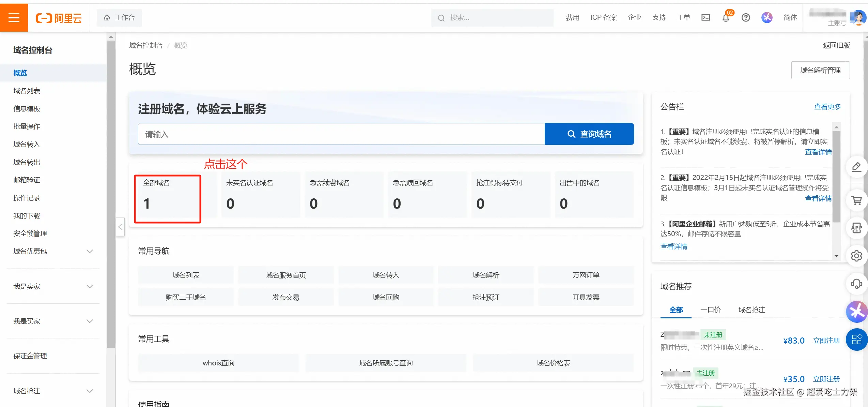Expand the 域名抢注 sidebar section
The width and height of the screenshot is (868, 407).
point(89,391)
